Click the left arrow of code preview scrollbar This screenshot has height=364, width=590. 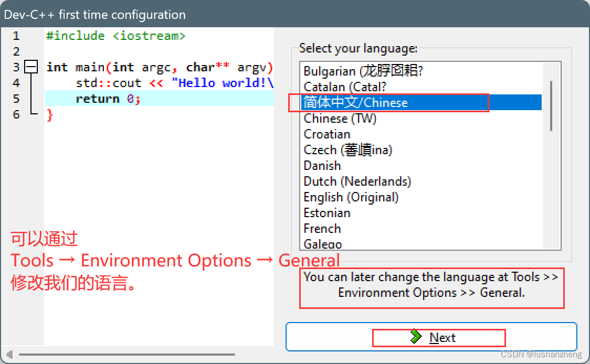coord(9,354)
